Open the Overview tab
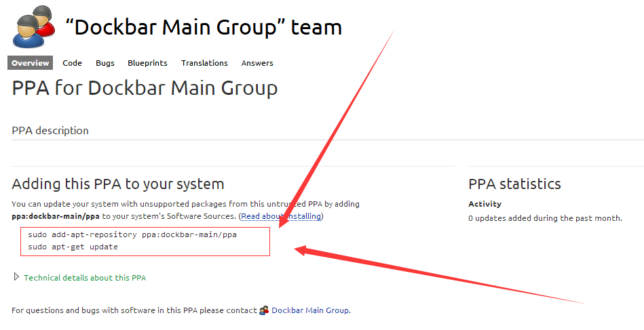Viewport: 644px width, 330px height. (30, 63)
